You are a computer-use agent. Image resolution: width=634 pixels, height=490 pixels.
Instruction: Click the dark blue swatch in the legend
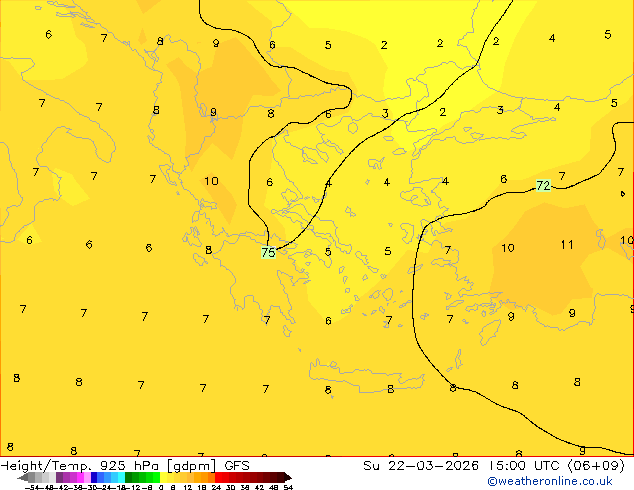click(x=94, y=477)
